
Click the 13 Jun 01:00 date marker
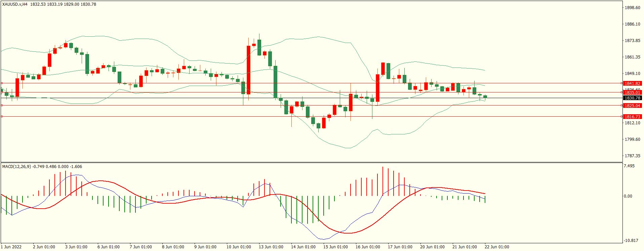point(271,247)
